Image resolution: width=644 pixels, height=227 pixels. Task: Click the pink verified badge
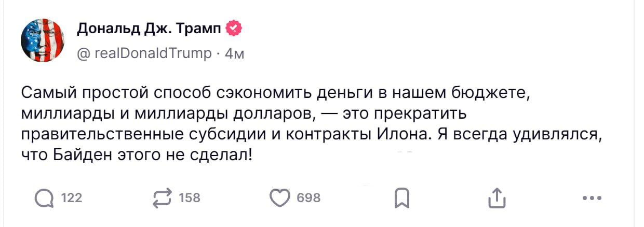click(234, 29)
